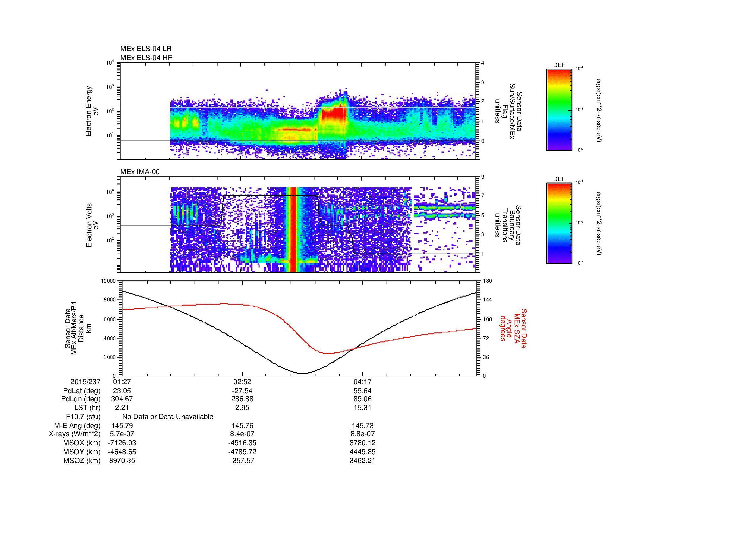Click the red 'MEx SZA Angle degrees' axis label

pyautogui.click(x=513, y=328)
